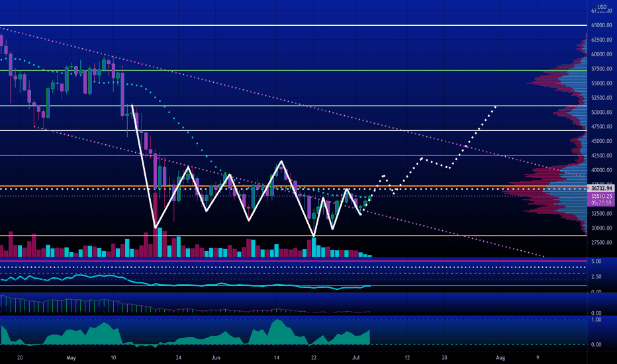Click the 47500.00 price axis label
This screenshot has height=364, width=617.
pos(602,126)
